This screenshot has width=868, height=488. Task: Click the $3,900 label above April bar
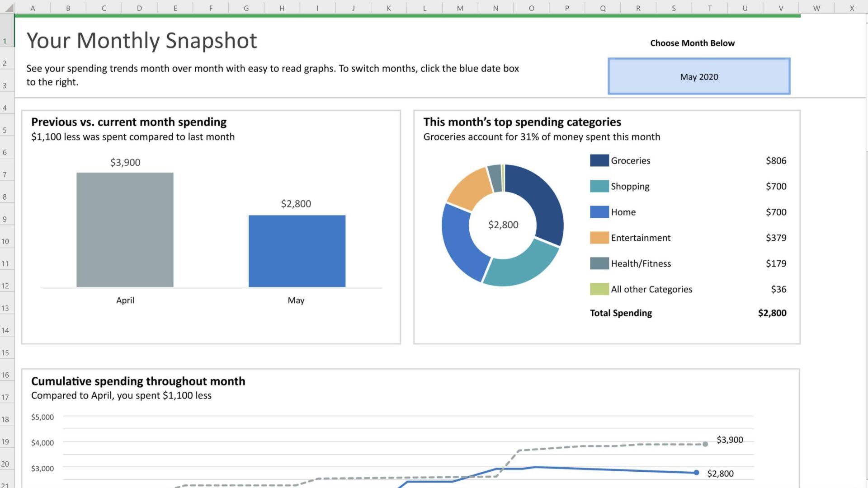click(x=125, y=162)
